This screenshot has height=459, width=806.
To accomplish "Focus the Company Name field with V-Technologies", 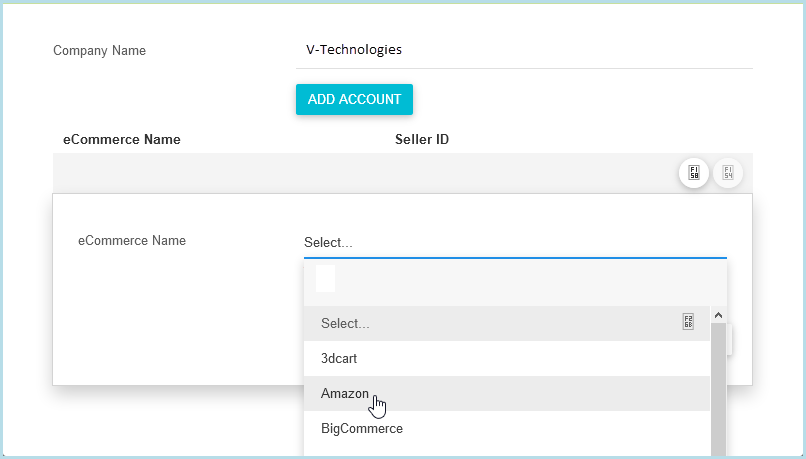I will click(x=524, y=50).
